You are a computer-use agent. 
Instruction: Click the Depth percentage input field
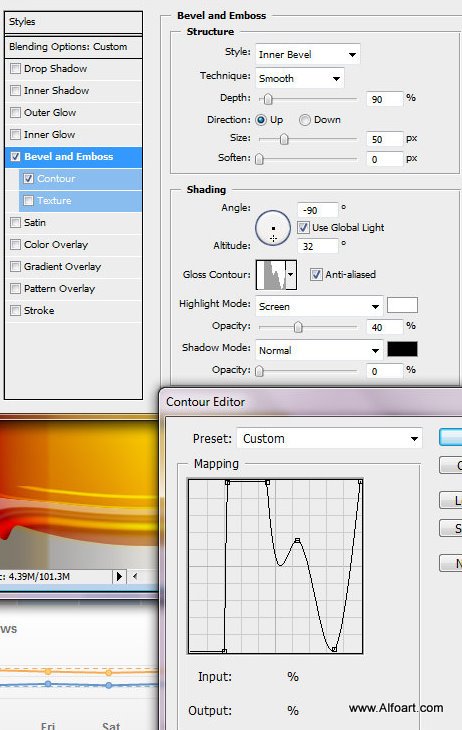tap(385, 99)
